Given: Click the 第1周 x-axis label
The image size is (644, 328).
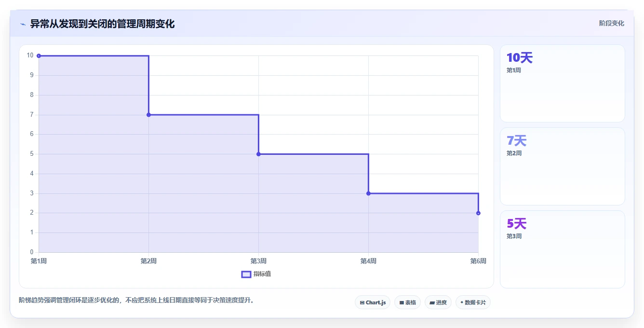Looking at the screenshot, I should [x=39, y=261].
